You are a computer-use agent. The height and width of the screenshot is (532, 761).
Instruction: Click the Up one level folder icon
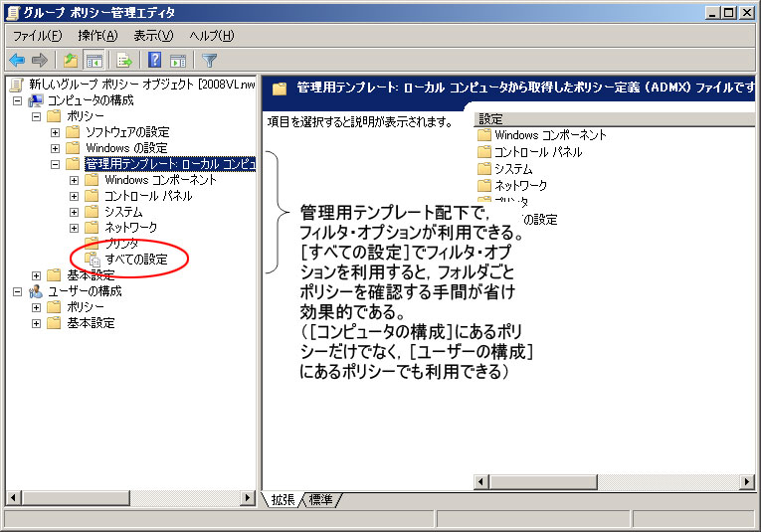[x=71, y=61]
